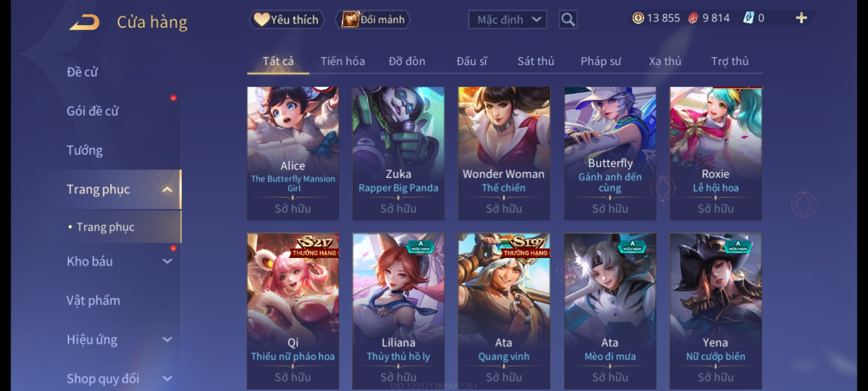Tap the plus icon to add currency
Image resolution: width=868 pixels, height=391 pixels.
(801, 18)
